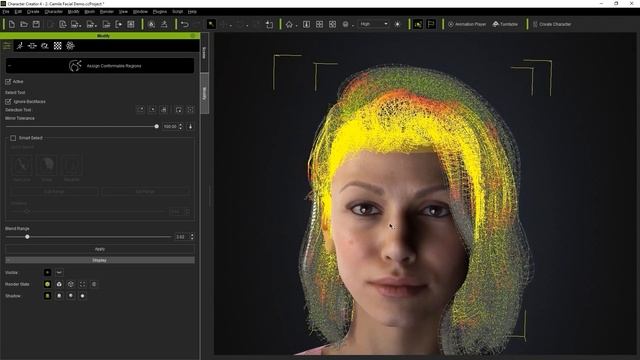The width and height of the screenshot is (640, 360).
Task: Toggle the second Visible state button
Action: coord(59,272)
